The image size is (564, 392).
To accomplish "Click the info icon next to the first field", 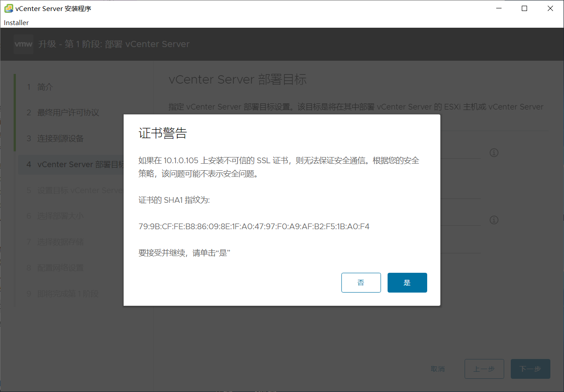I will coord(494,153).
